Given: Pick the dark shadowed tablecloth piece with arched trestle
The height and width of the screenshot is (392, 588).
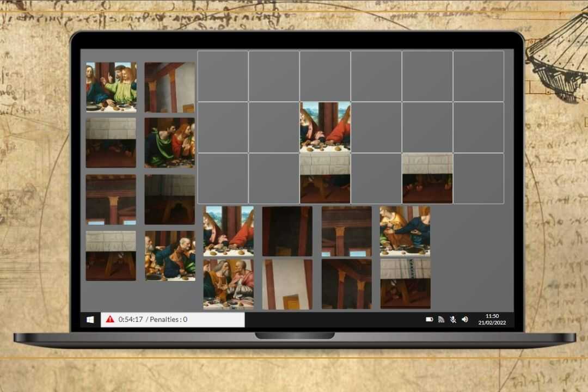Looking at the screenshot, I should coord(170,199).
